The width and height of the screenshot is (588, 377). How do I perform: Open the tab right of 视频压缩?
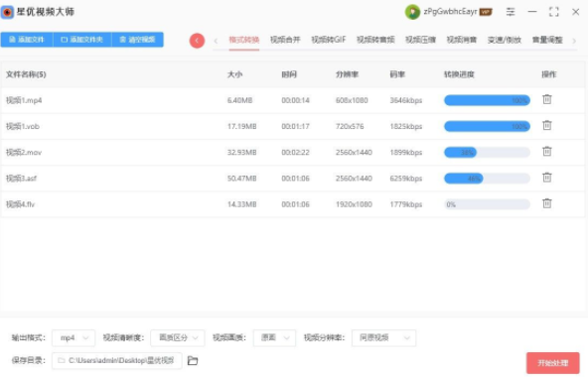pos(461,40)
